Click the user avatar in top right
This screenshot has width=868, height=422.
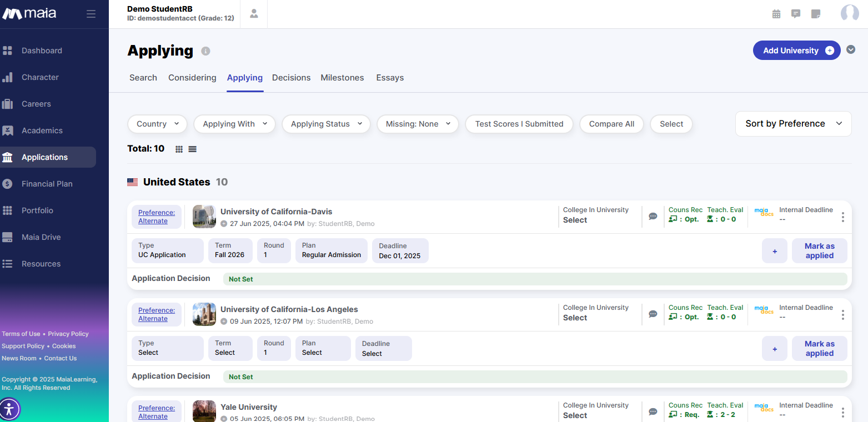(850, 13)
